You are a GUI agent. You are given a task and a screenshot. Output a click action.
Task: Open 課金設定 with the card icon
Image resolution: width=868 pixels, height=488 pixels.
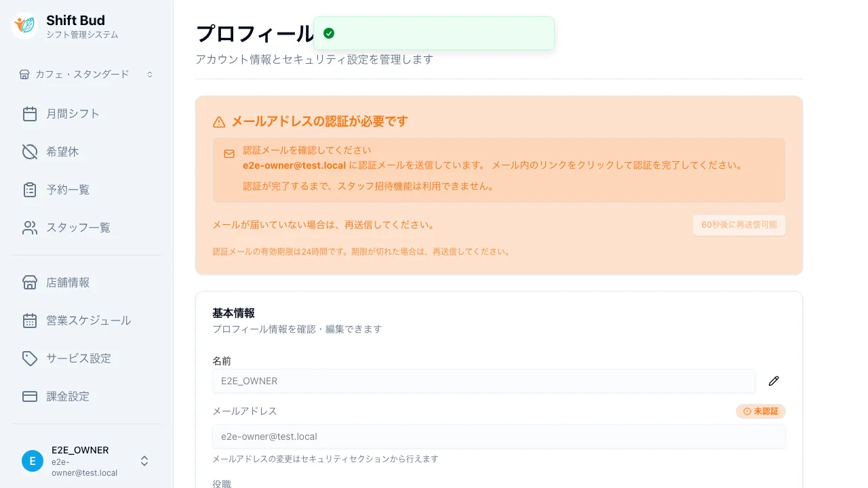30,396
